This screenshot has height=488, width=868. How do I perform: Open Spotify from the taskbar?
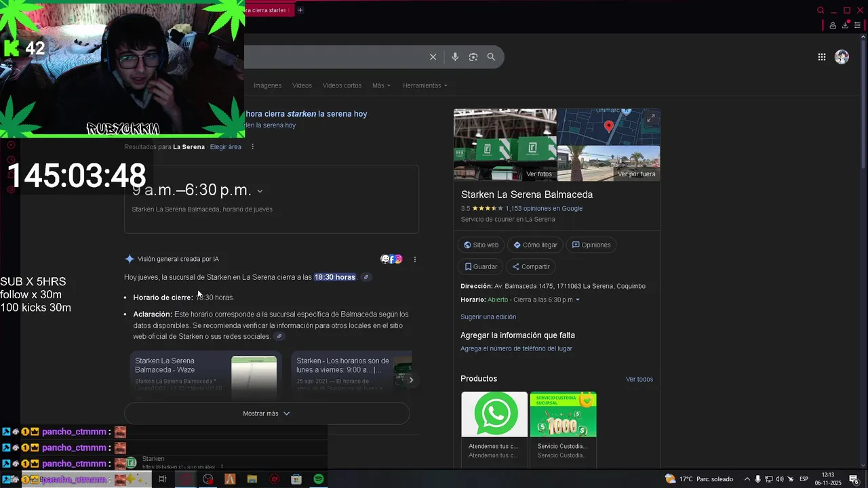tap(319, 479)
